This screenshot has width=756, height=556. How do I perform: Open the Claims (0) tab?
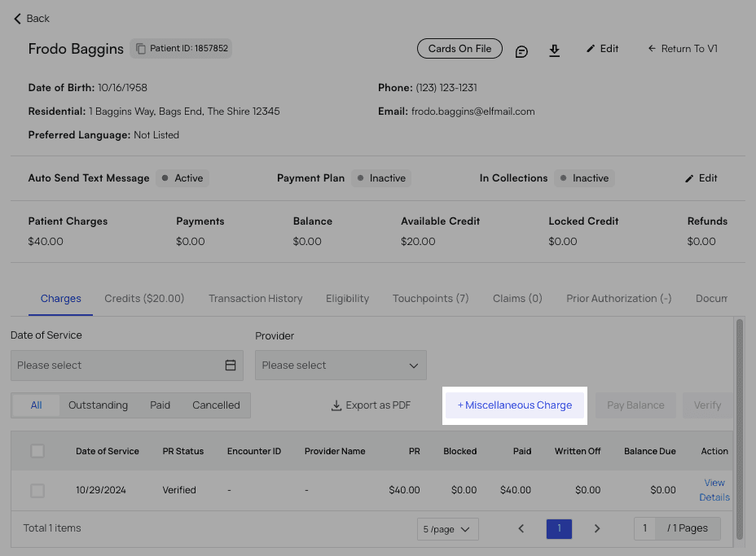[517, 299]
